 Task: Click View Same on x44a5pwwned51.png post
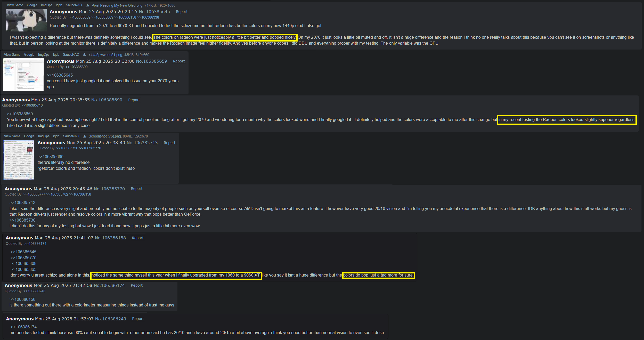[x=12, y=55]
